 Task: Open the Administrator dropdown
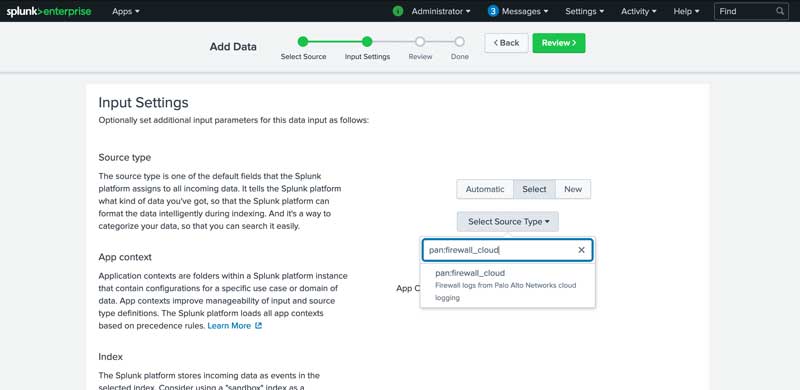point(441,11)
